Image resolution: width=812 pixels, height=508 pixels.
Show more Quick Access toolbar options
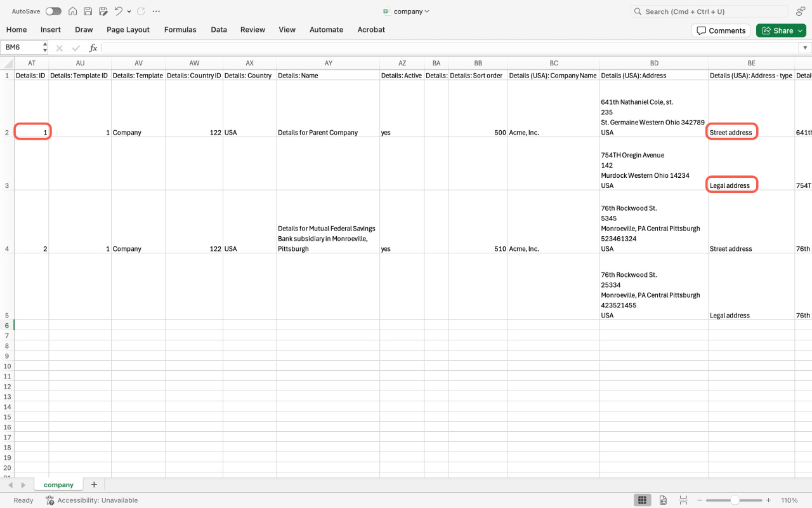(157, 11)
